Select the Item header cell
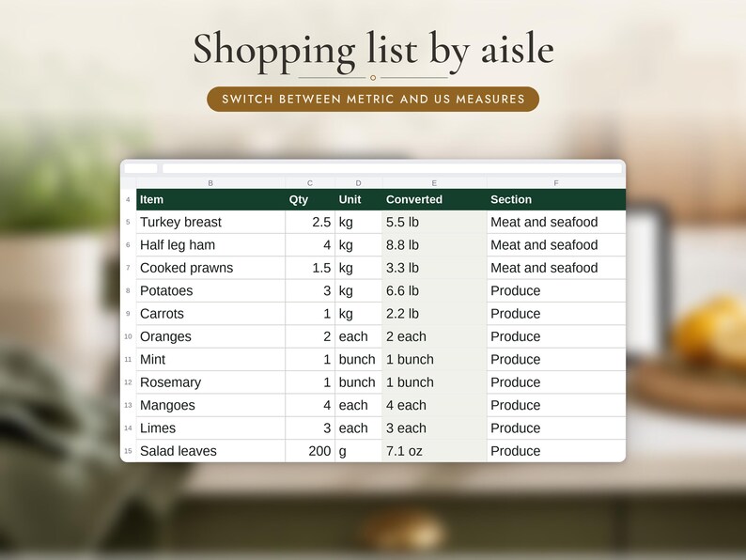 click(x=210, y=199)
